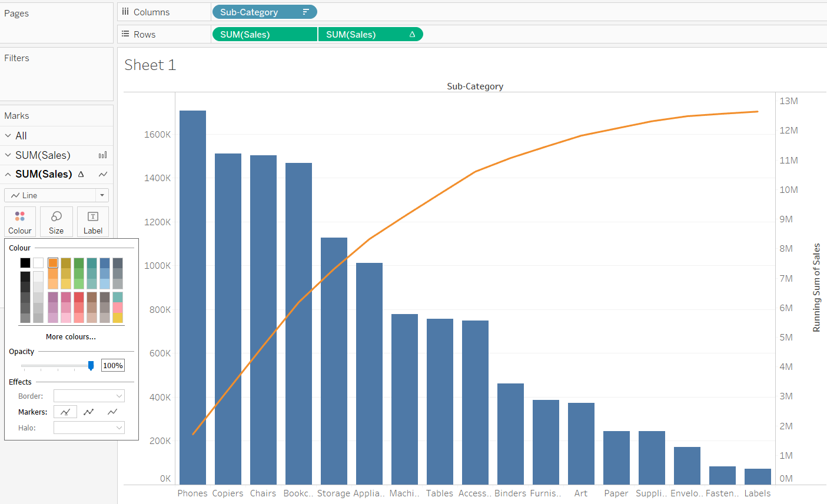Select the Sub-Category pill in Columns

point(264,12)
